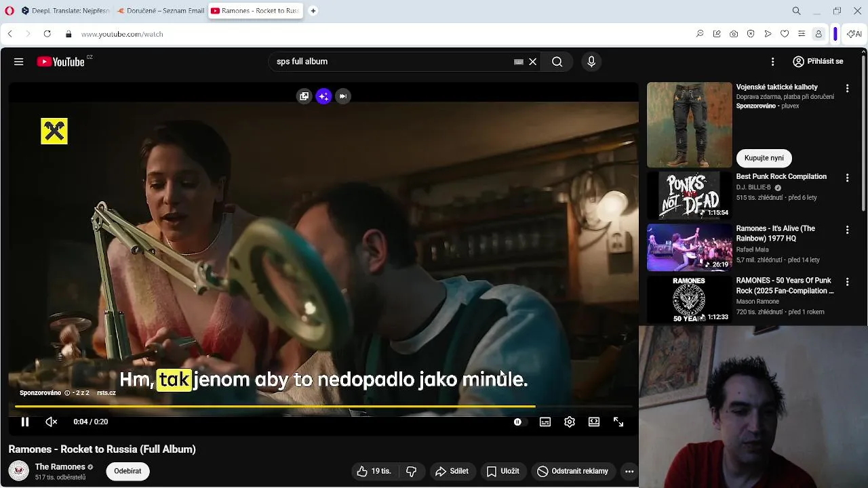Click the Sponzorováno info icon
Viewport: 868px width, 488px height.
67,393
